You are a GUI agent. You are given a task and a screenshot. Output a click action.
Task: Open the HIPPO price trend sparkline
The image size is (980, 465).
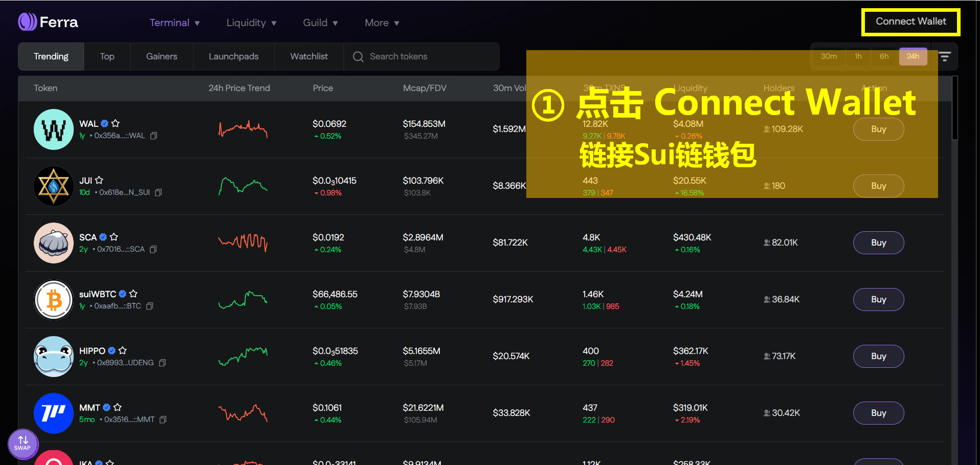[243, 356]
